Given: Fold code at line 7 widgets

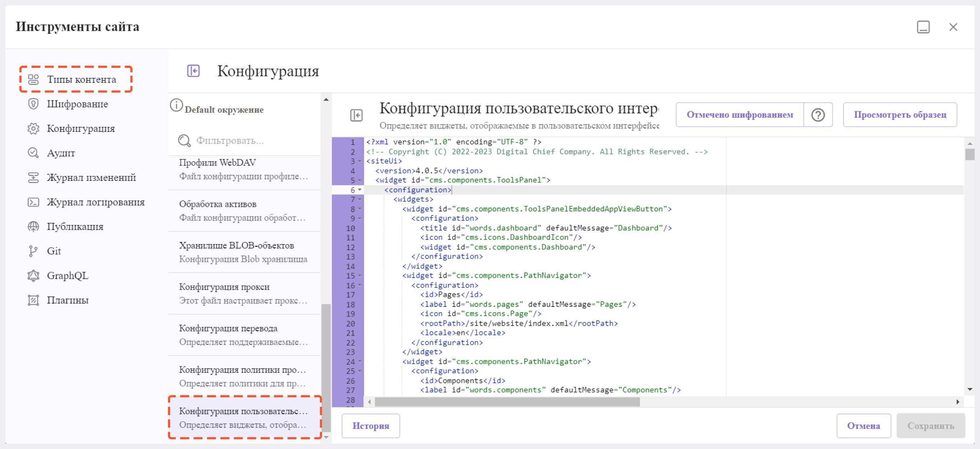Looking at the screenshot, I should pyautogui.click(x=359, y=200).
